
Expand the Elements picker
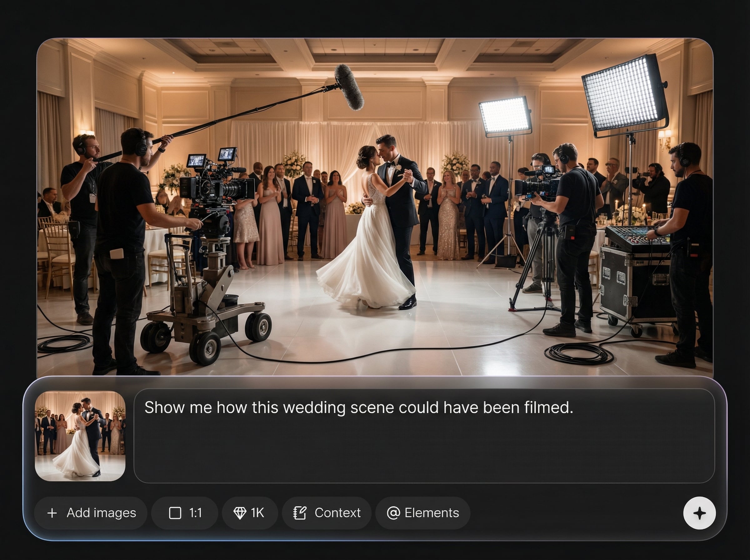click(x=432, y=513)
